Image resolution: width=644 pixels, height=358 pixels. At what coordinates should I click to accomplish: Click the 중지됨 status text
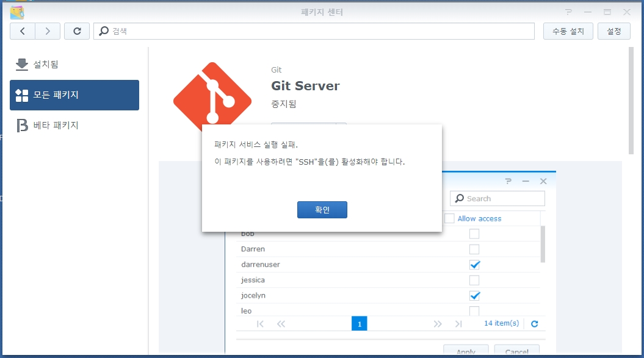tap(283, 104)
